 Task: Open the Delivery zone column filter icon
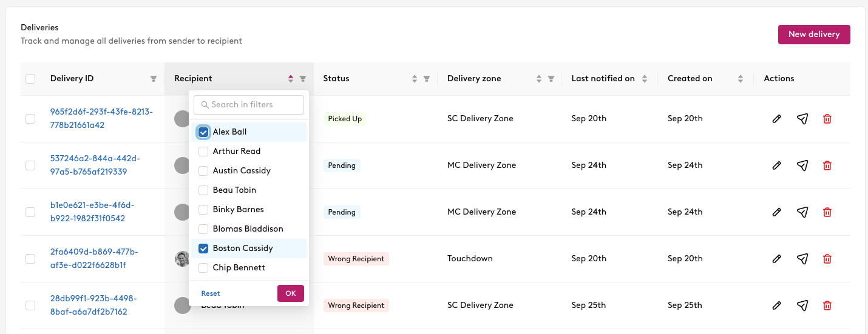click(551, 79)
